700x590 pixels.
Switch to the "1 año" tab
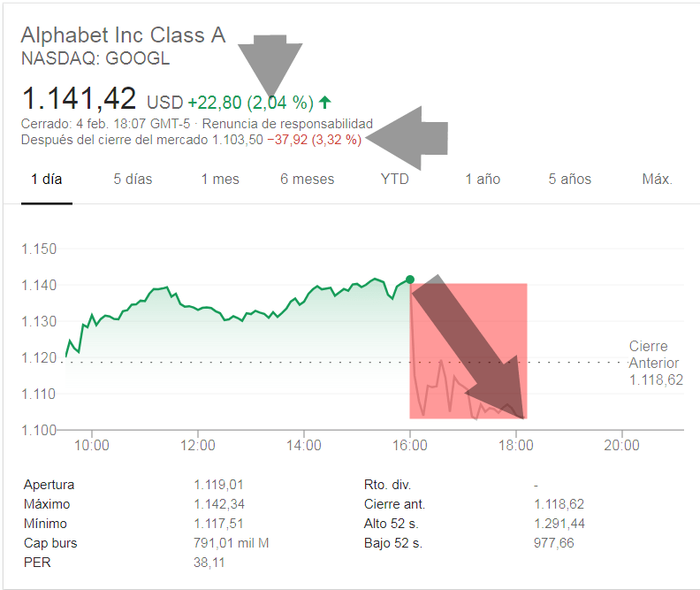(x=483, y=179)
